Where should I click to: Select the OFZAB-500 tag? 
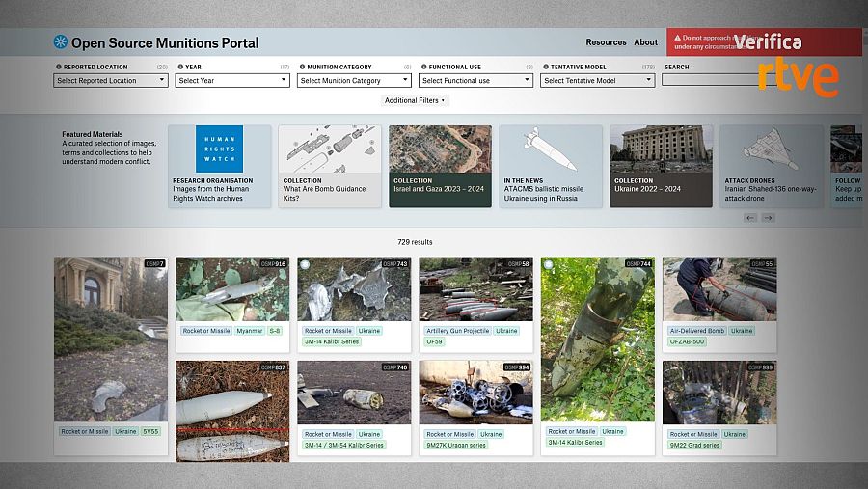click(x=687, y=341)
